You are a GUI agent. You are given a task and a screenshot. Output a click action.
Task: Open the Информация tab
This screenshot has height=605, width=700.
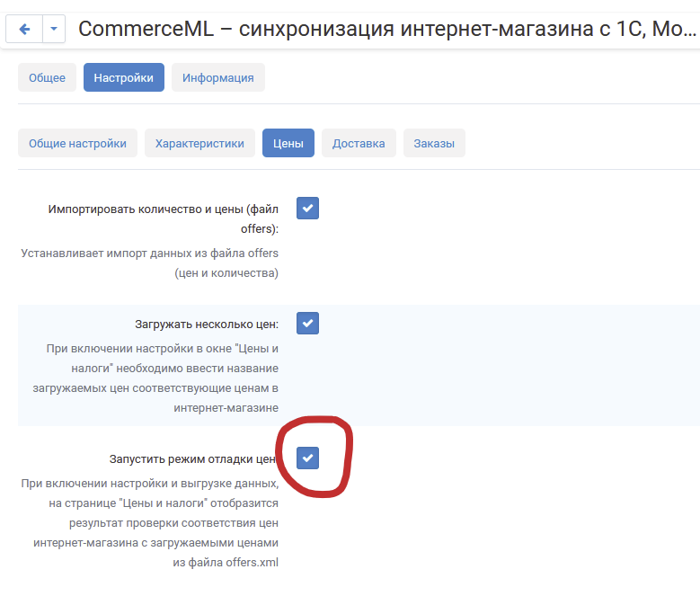point(217,77)
